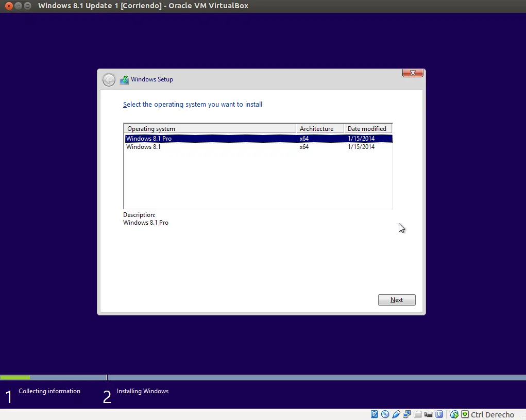Click the Installing Windows step label
526x420 pixels.
pos(143,391)
